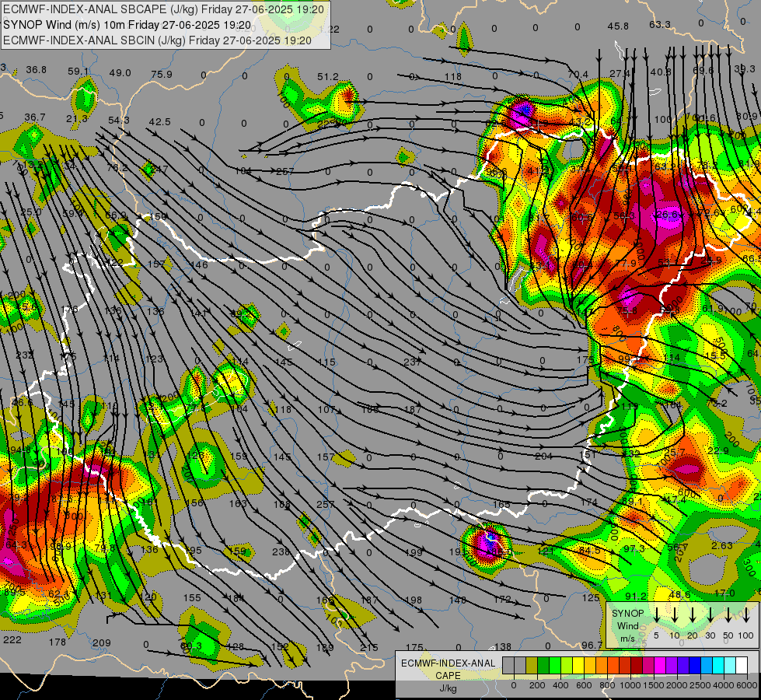Pick the pale cyan swatch right of 4000
Image resolution: width=761 pixels, height=700 pixels.
click(x=731, y=665)
